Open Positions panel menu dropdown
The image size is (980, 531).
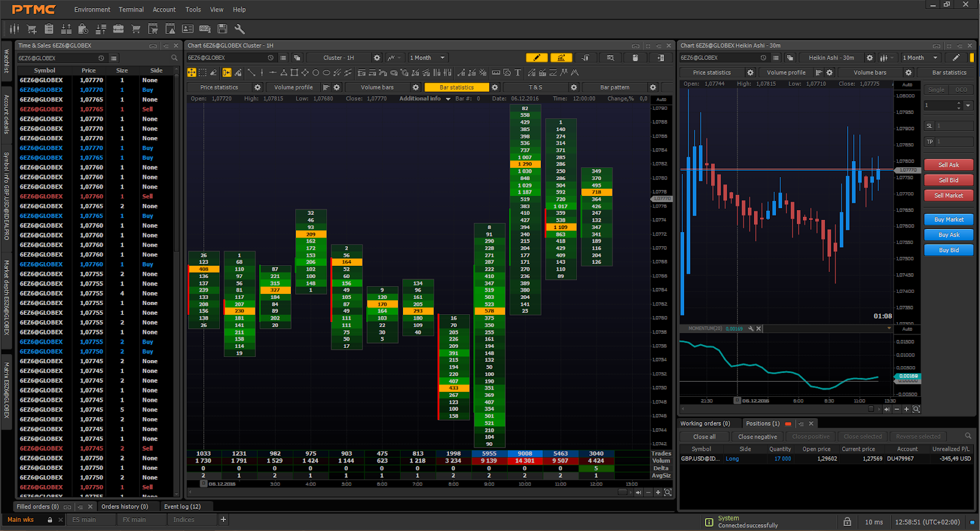(801, 424)
